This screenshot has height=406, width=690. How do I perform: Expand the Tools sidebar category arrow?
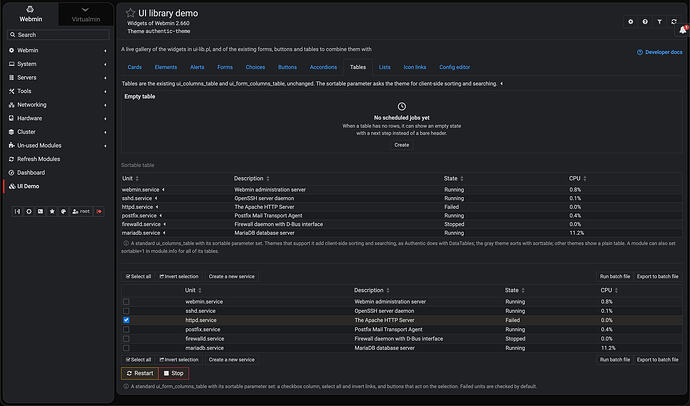pyautogui.click(x=105, y=91)
